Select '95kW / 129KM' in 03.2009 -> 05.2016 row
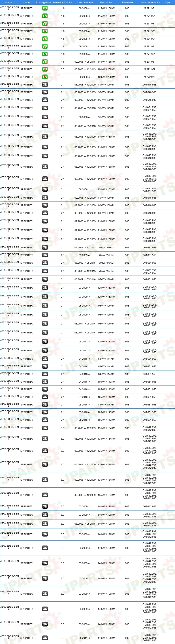The image size is (175, 644). pyautogui.click(x=106, y=280)
